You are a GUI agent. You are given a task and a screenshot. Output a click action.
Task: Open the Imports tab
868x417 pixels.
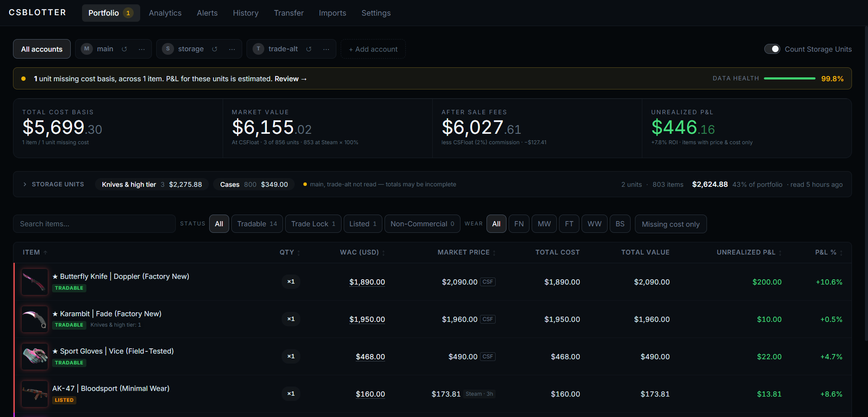point(332,13)
